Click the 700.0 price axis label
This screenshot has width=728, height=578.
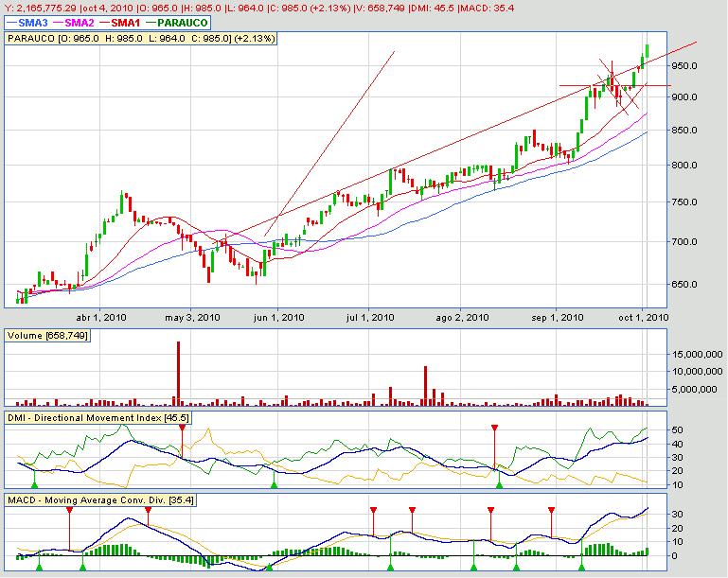[684, 241]
